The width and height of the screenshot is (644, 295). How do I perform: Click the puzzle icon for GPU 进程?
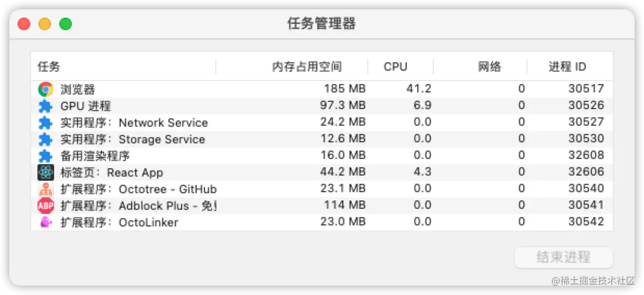(x=46, y=106)
